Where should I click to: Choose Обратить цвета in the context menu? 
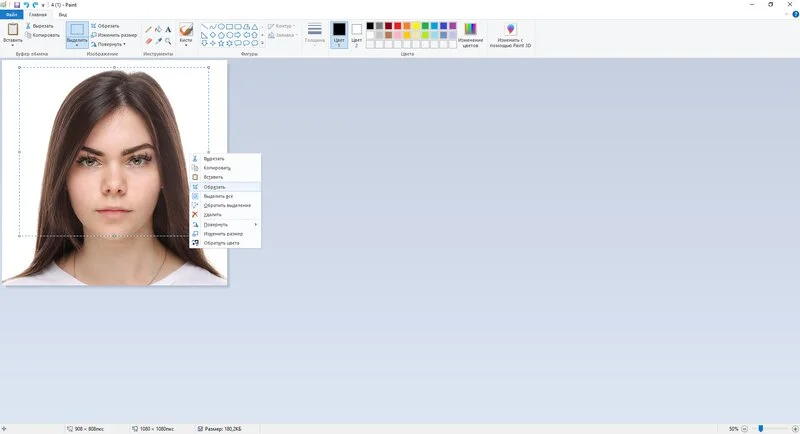[225, 243]
